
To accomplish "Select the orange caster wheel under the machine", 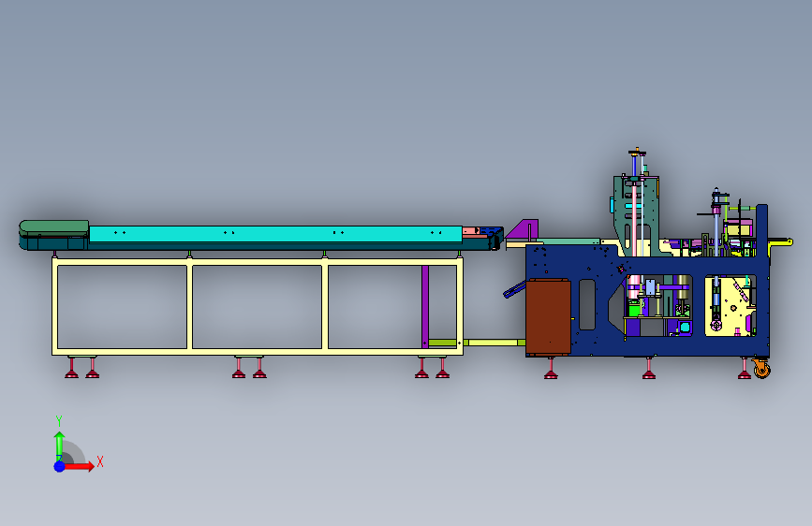I will pos(761,368).
